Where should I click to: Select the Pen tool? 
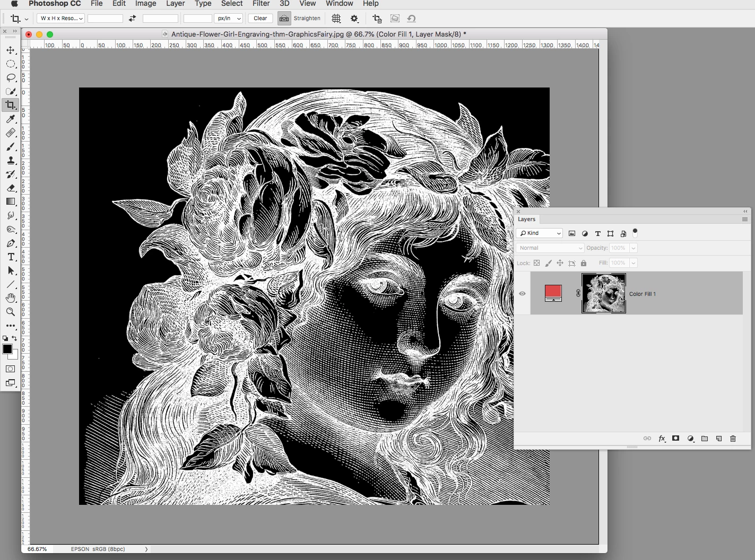11,243
